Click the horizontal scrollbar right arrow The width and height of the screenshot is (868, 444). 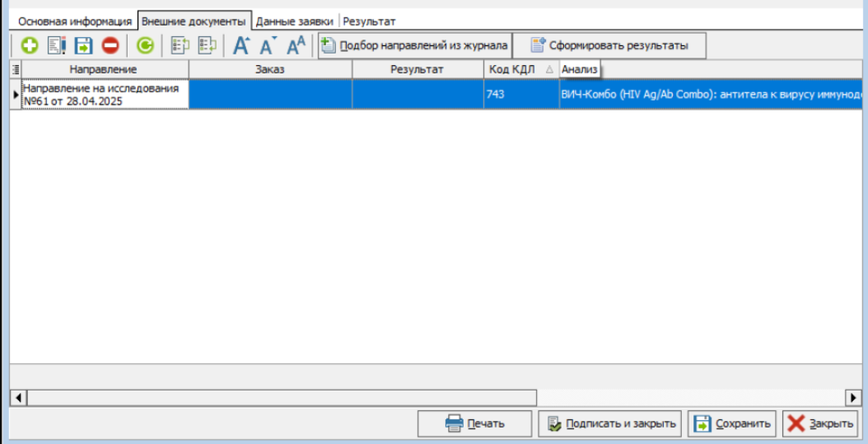(853, 398)
